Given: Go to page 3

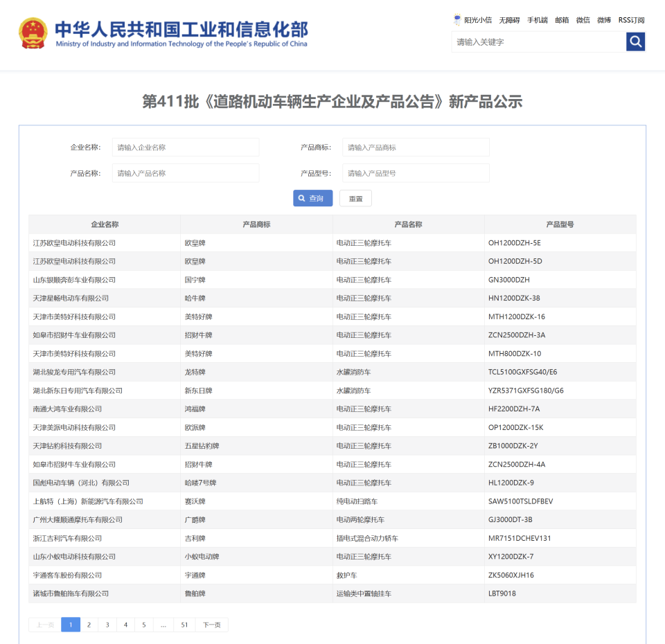Looking at the screenshot, I should 107,625.
